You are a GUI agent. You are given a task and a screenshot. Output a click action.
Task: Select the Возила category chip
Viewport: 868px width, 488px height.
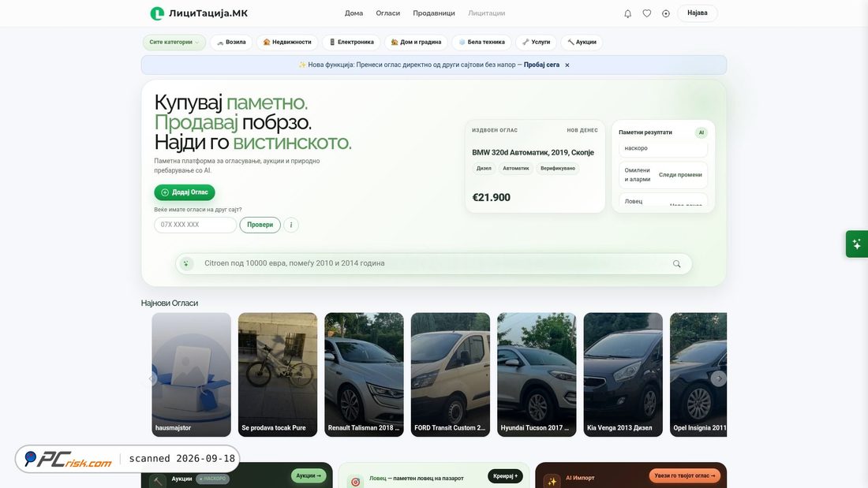tap(231, 42)
